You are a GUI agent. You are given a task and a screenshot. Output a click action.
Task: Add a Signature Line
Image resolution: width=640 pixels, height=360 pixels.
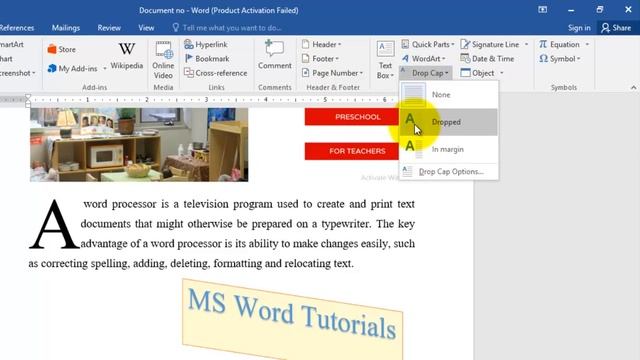[x=490, y=44]
